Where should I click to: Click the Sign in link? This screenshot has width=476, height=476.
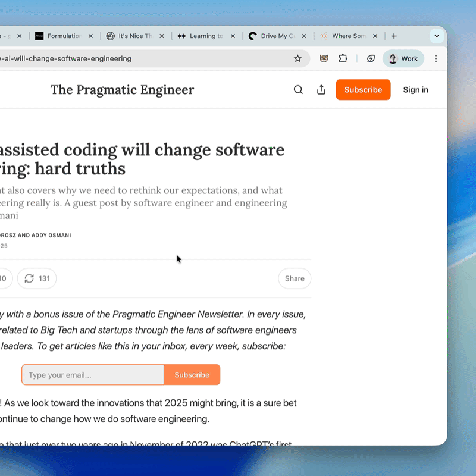coord(415,90)
